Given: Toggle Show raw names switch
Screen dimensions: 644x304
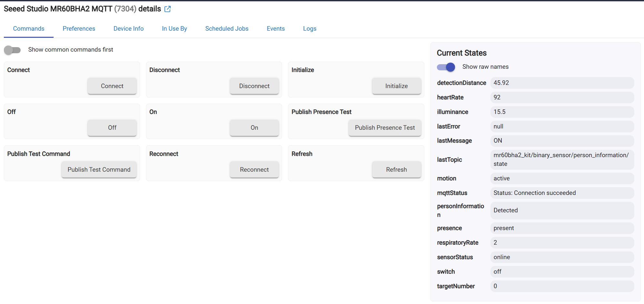Looking at the screenshot, I should (446, 67).
